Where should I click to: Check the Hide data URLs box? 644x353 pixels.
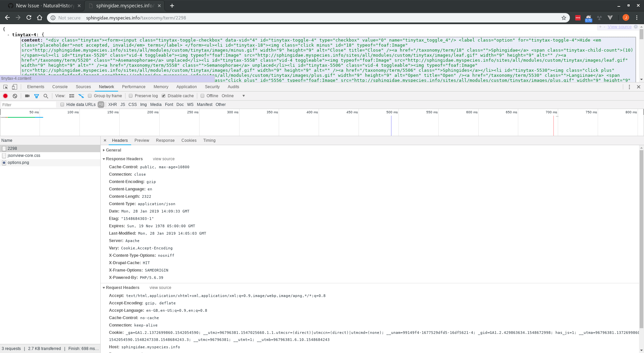click(x=62, y=104)
